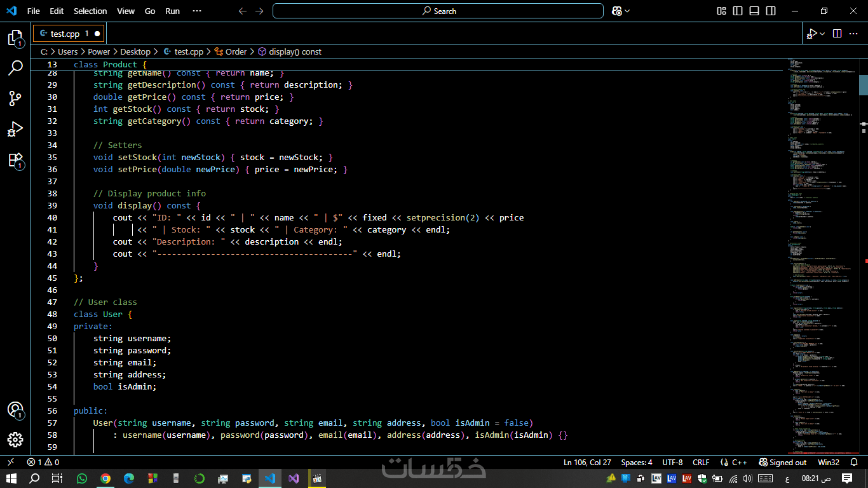The height and width of the screenshot is (488, 868).
Task: Toggle the Primary Side Bar layout button
Action: (x=738, y=11)
